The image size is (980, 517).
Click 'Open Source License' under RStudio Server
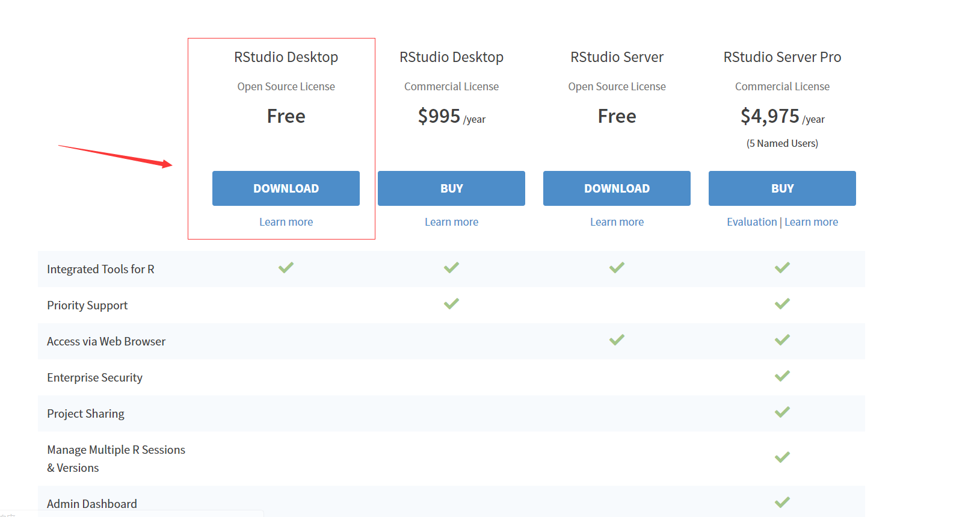click(617, 87)
